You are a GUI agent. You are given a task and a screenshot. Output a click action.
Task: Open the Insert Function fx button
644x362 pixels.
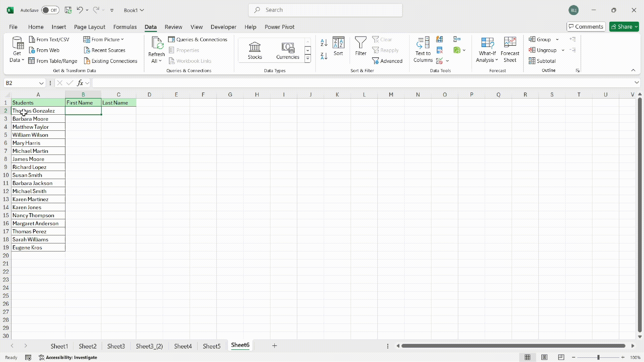click(x=80, y=83)
